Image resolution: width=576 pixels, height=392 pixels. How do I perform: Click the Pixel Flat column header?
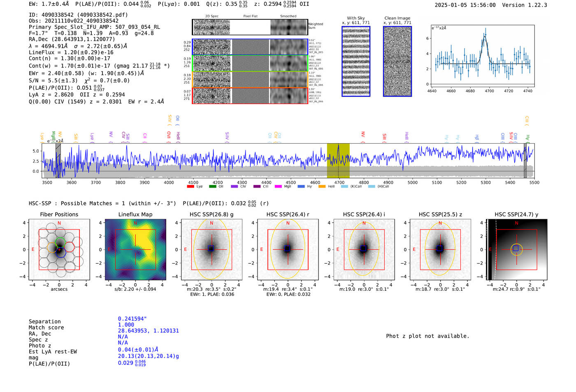click(250, 16)
